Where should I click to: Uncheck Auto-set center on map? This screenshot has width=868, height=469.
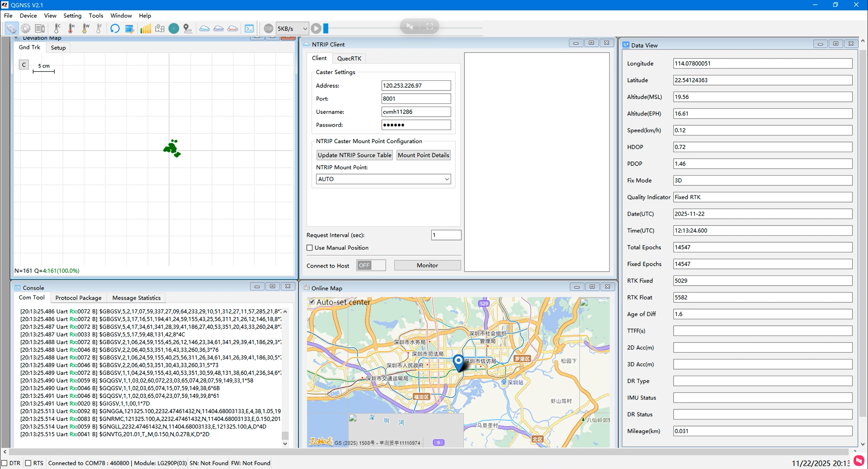tap(312, 302)
